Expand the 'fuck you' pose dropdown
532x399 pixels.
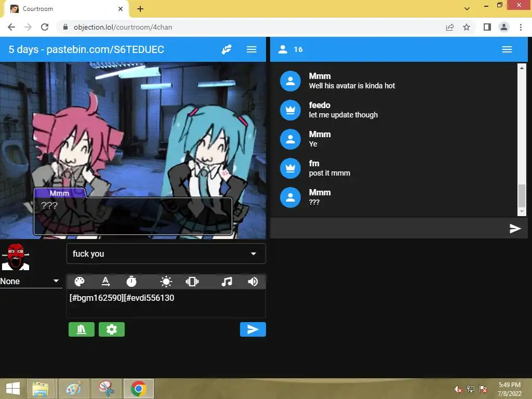tap(166, 254)
